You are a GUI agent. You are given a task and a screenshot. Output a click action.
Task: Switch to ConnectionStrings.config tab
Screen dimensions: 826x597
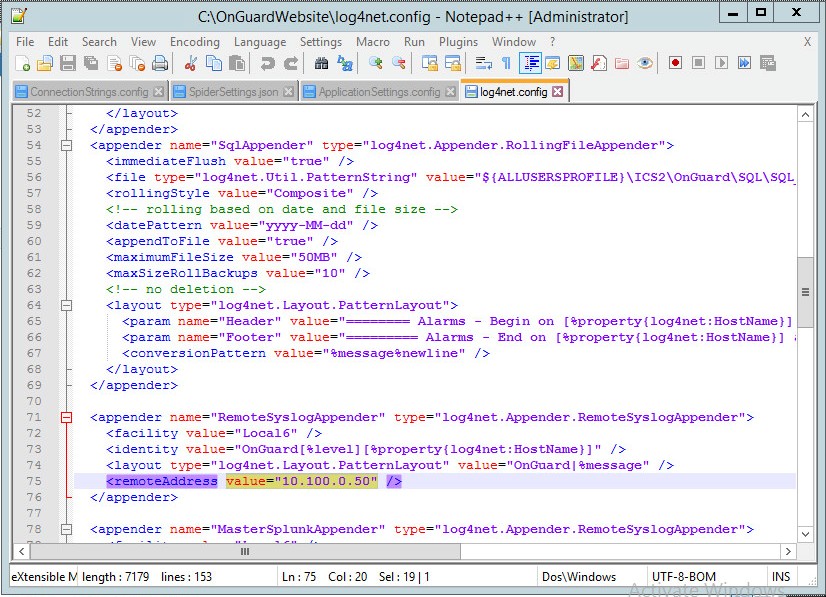[x=89, y=92]
